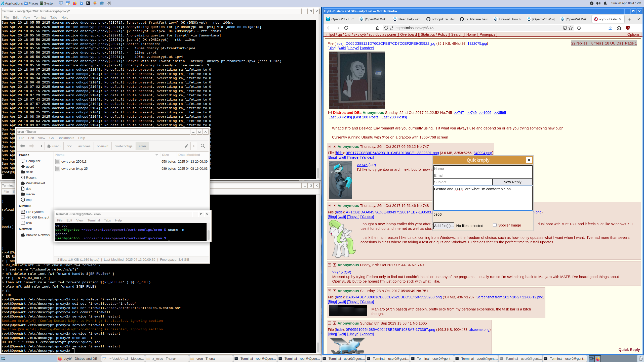
Task: Open the Firefox hamburger menu
Action: 637,28
